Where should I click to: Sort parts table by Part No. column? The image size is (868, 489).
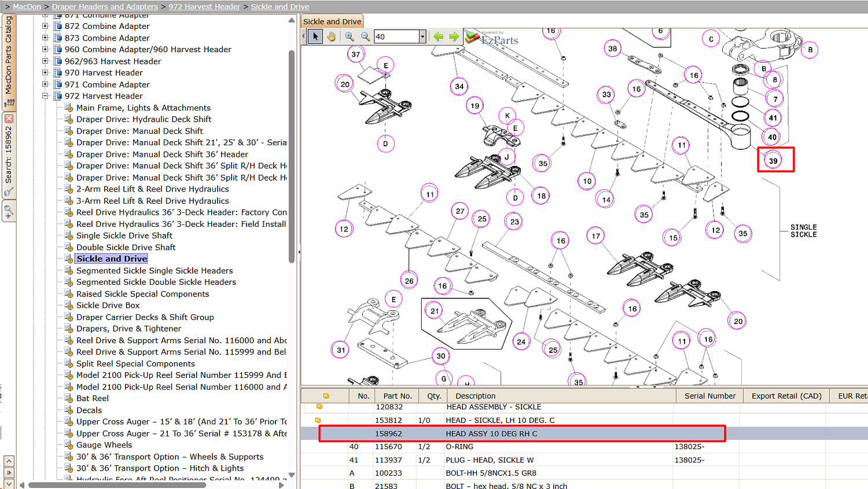pyautogui.click(x=398, y=396)
